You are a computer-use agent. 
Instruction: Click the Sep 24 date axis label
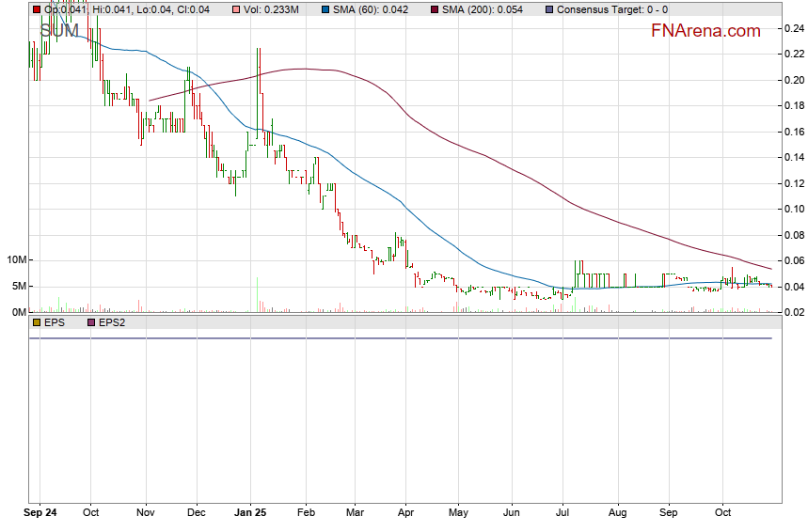point(39,514)
